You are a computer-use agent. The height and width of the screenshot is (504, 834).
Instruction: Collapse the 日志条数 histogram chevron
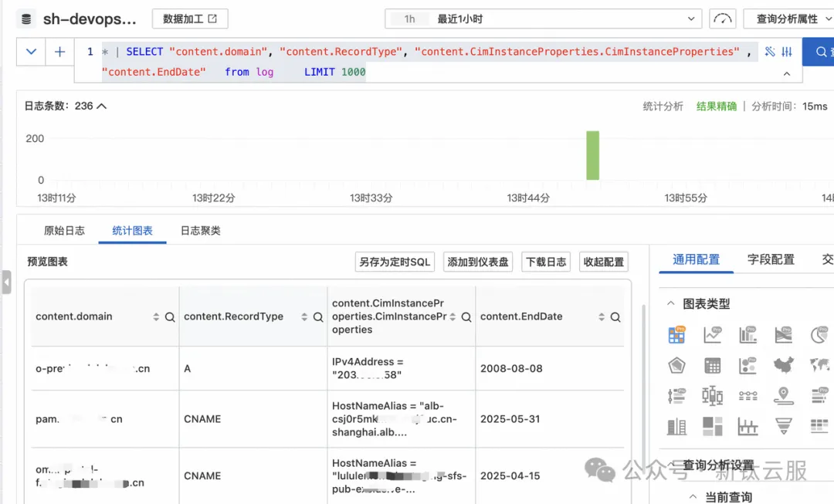point(102,107)
